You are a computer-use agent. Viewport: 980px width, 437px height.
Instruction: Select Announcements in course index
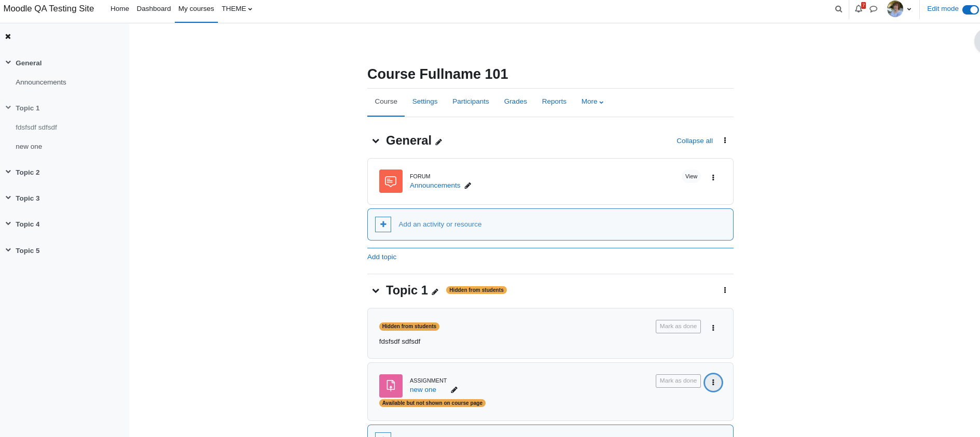pyautogui.click(x=41, y=82)
